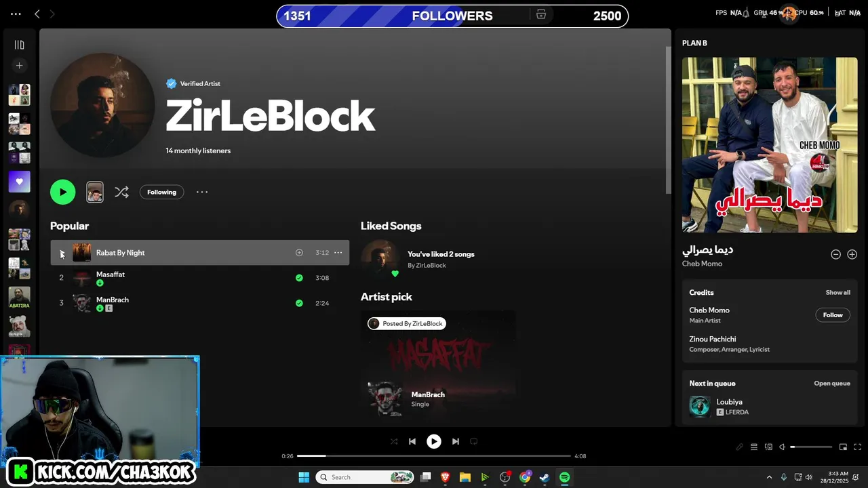Open the Windows Start menu
Viewport: 868px width, 488px height.
click(304, 477)
